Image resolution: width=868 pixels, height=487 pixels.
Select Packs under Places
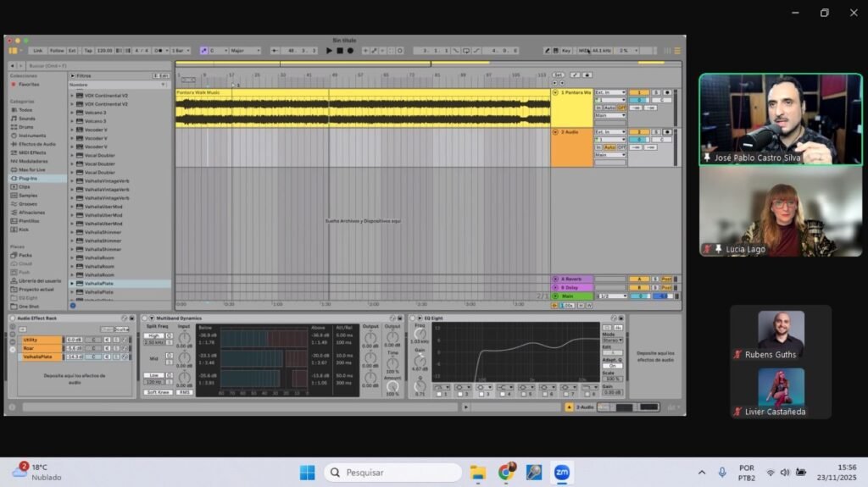pyautogui.click(x=25, y=255)
